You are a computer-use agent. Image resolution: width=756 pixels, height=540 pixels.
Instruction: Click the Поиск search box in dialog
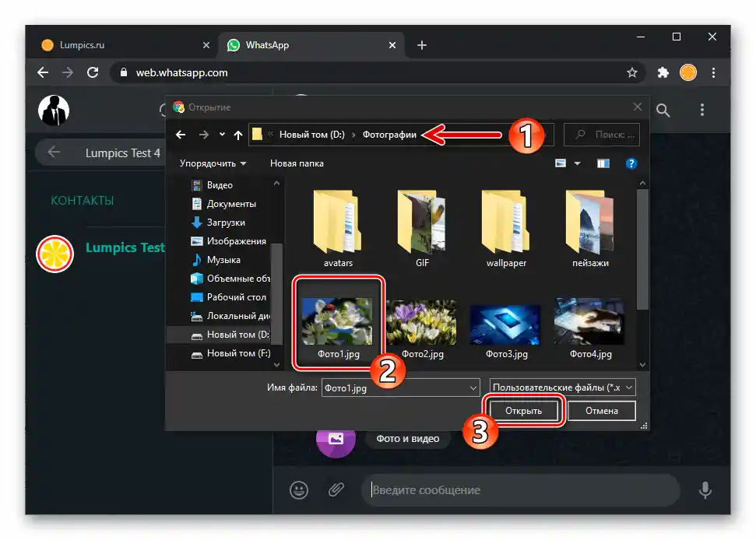(x=602, y=135)
